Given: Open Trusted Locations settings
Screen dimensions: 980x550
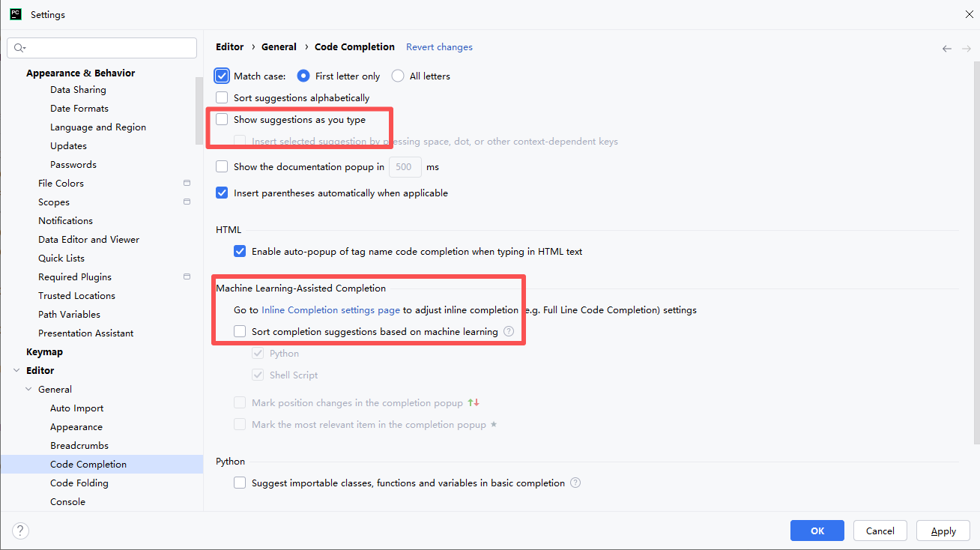Looking at the screenshot, I should tap(76, 295).
